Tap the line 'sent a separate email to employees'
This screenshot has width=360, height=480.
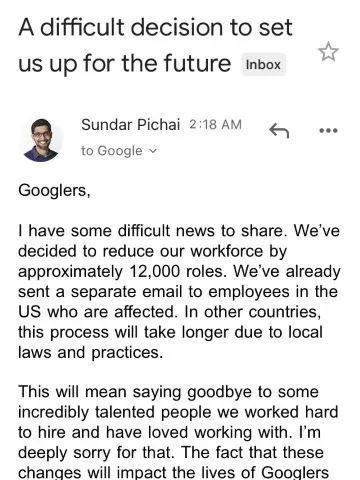pyautogui.click(x=178, y=292)
